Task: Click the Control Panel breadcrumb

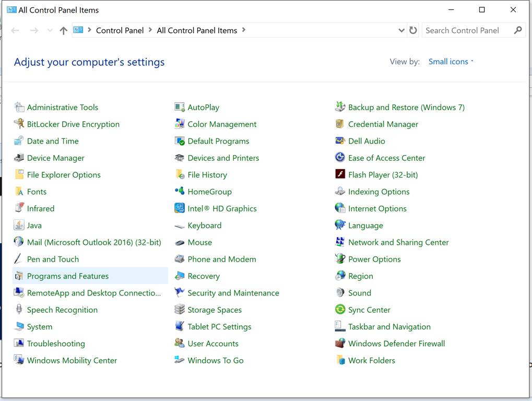Action: coord(120,30)
